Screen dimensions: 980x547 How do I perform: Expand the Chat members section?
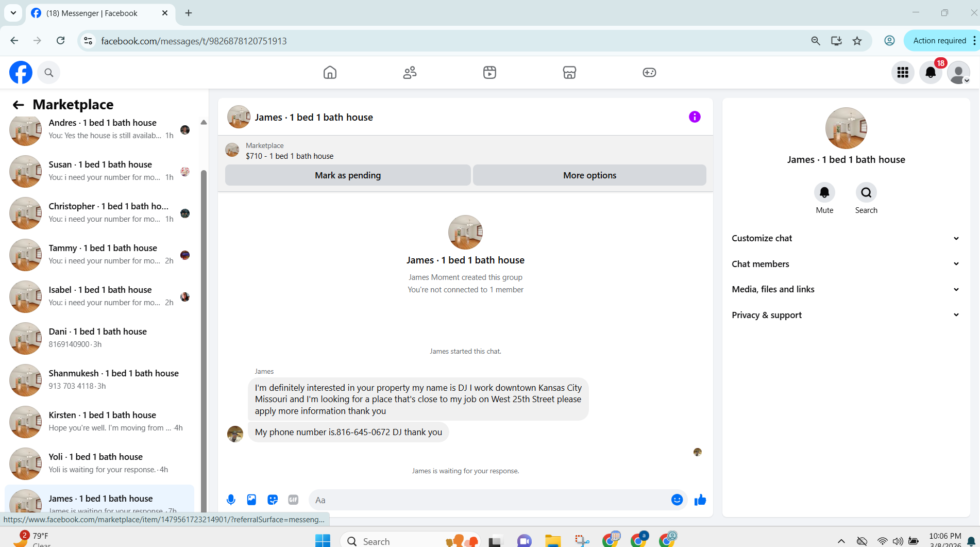[x=846, y=264]
